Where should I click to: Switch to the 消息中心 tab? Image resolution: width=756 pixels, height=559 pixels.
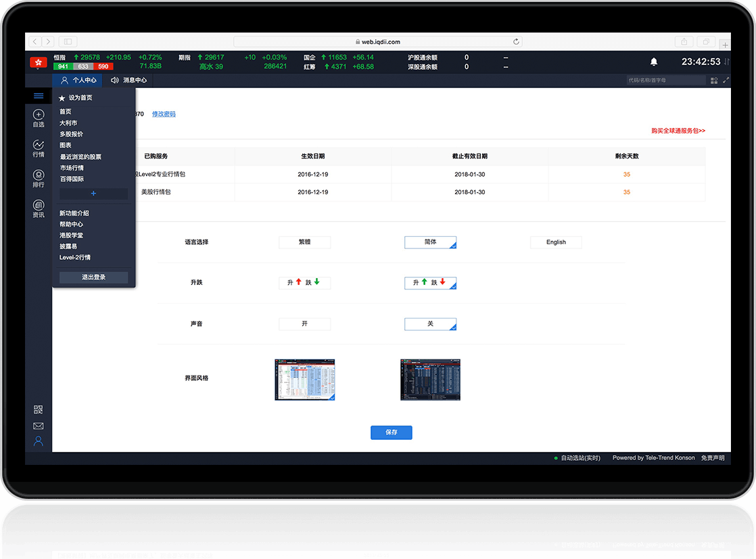[x=128, y=81]
